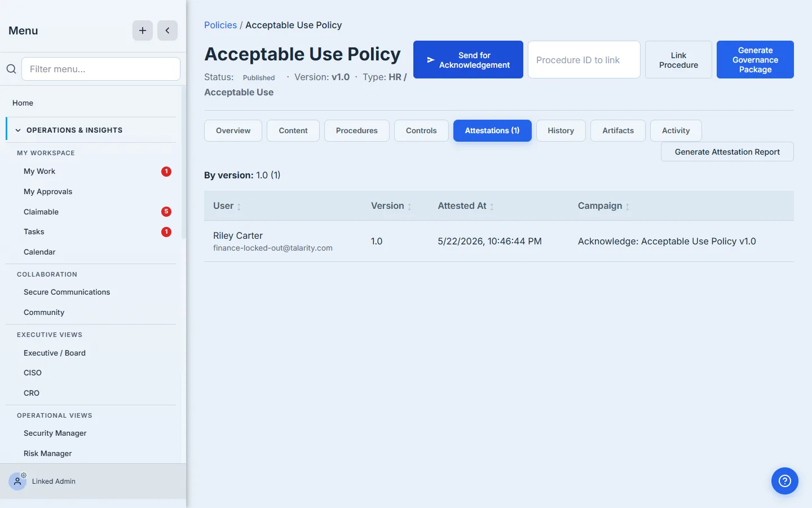
Task: Focus the Procedure ID to link field
Action: [x=584, y=59]
